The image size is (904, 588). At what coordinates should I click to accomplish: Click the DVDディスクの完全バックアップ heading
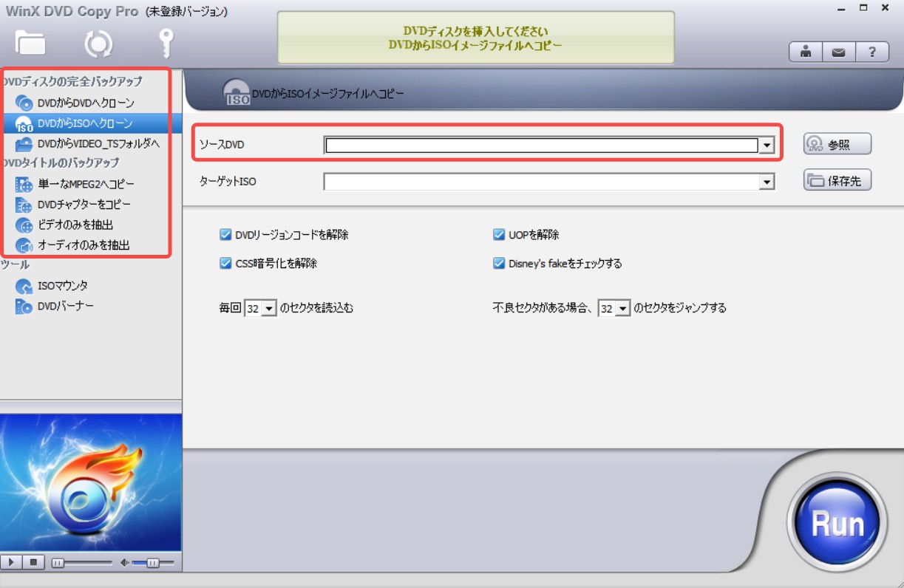point(72,81)
